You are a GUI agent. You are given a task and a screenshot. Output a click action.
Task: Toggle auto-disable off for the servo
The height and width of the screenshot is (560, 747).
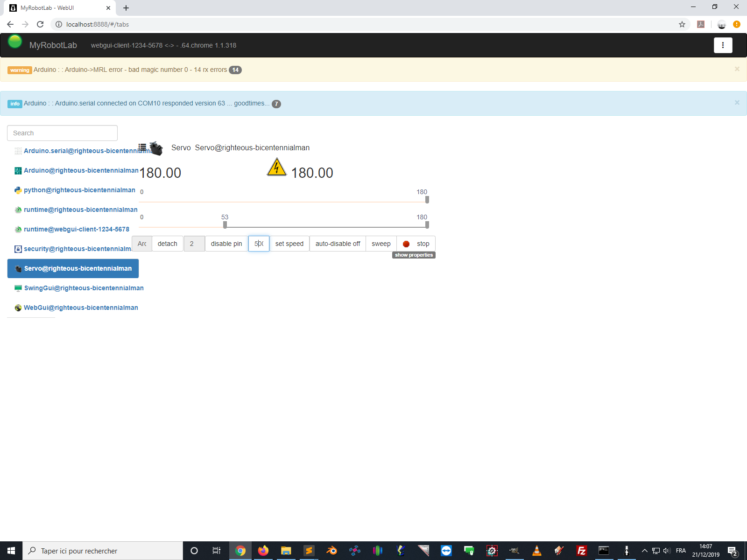click(337, 244)
